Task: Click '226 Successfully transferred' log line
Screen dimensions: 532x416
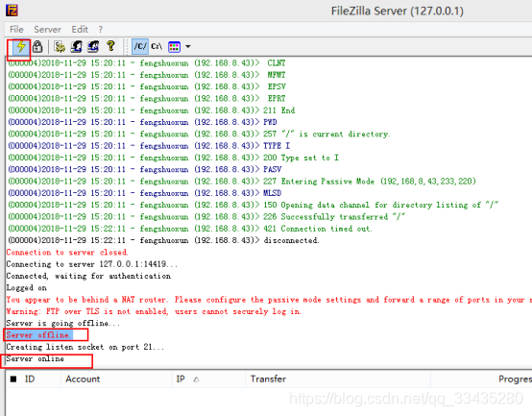Action: pos(206,217)
